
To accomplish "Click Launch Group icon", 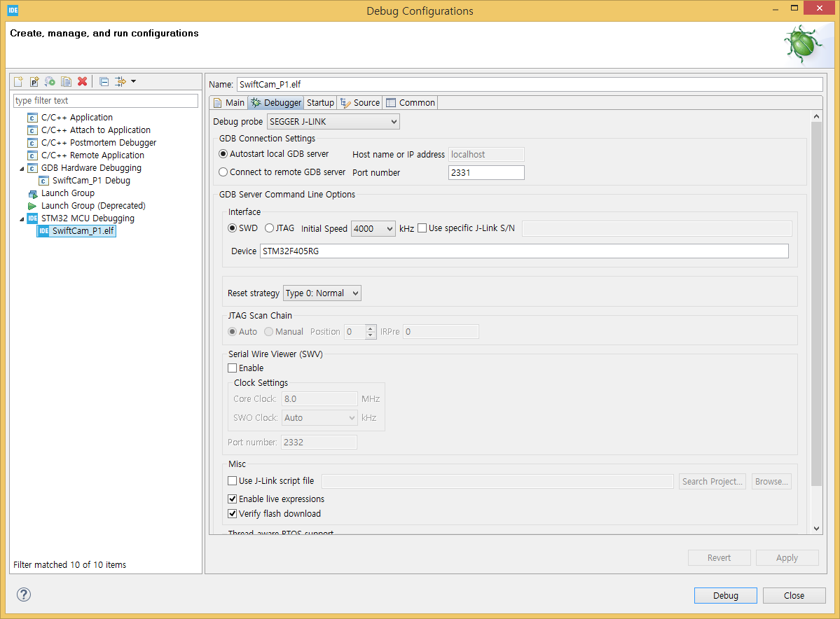I will [32, 193].
